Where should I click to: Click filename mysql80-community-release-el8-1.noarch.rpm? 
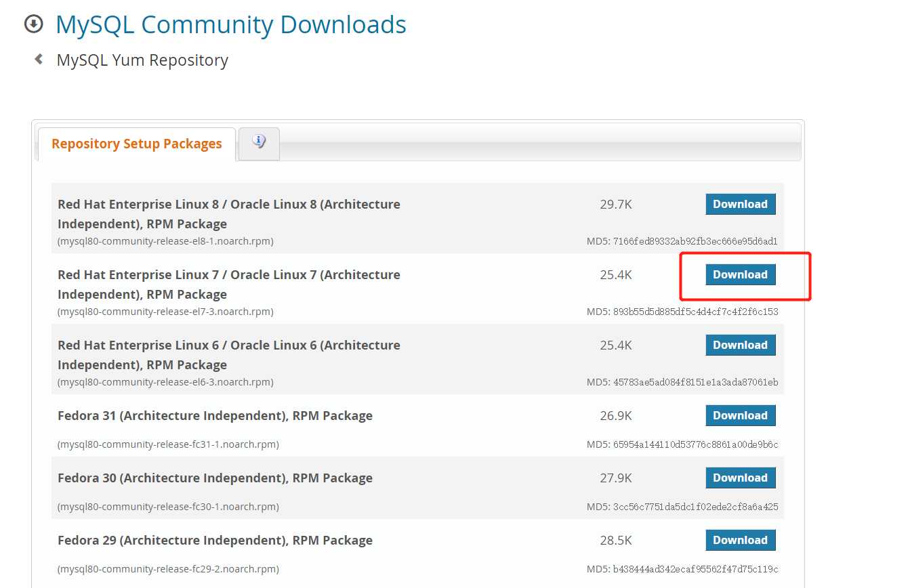tap(166, 241)
